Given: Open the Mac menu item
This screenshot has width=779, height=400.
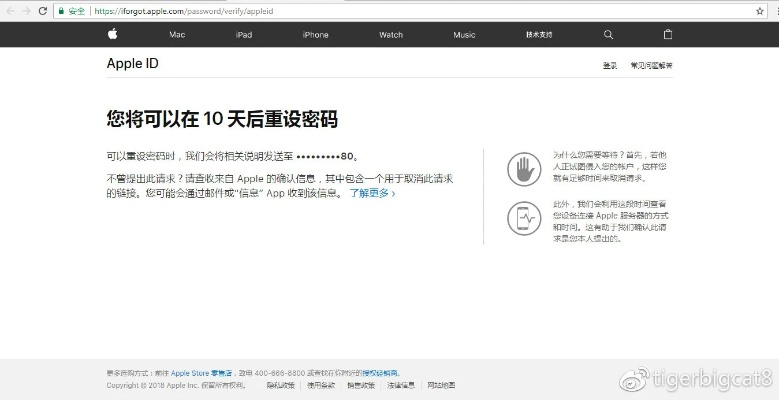Looking at the screenshot, I should coord(177,35).
